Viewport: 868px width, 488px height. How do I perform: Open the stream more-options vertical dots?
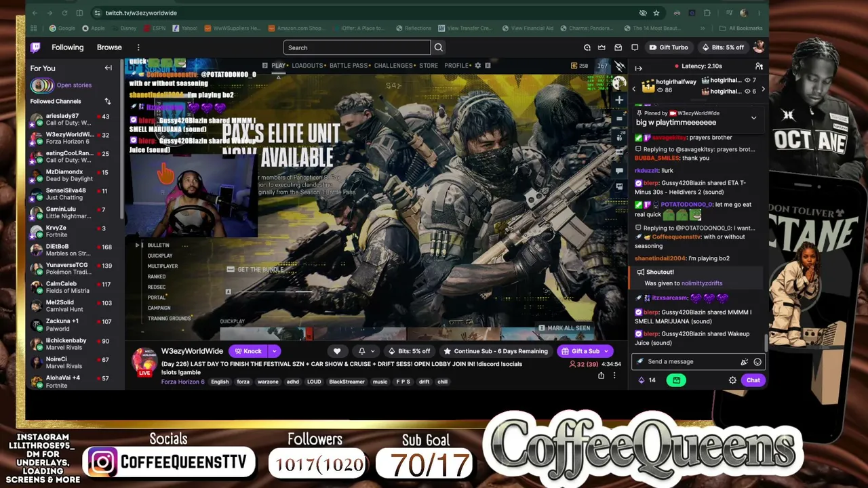point(614,375)
